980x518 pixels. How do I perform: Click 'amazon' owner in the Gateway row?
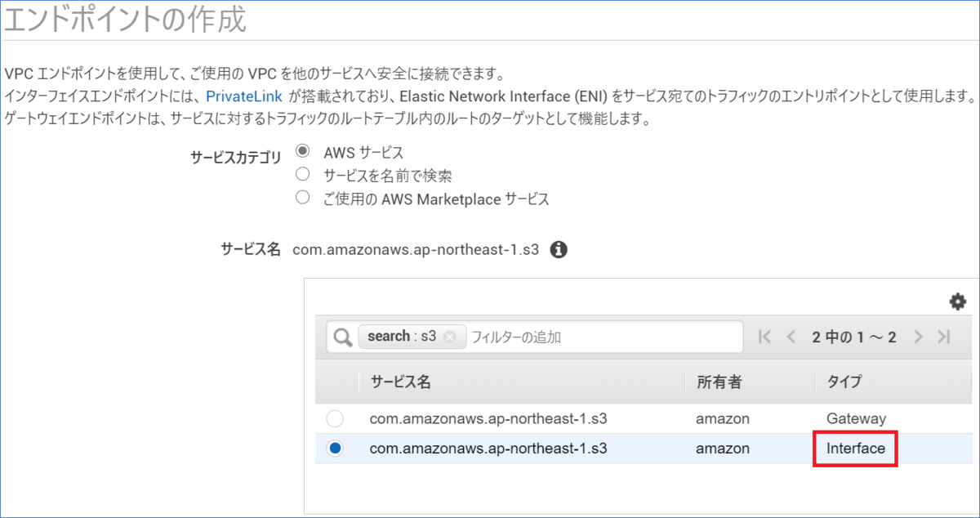tap(722, 418)
